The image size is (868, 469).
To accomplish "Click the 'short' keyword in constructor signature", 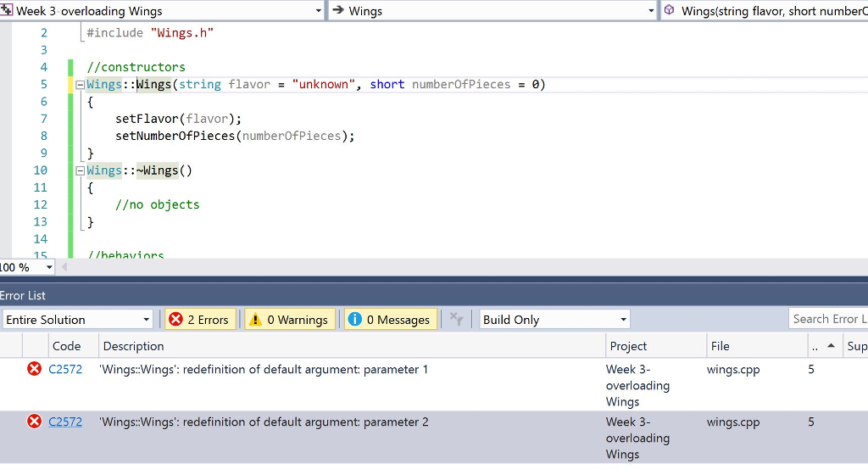I will pos(387,85).
